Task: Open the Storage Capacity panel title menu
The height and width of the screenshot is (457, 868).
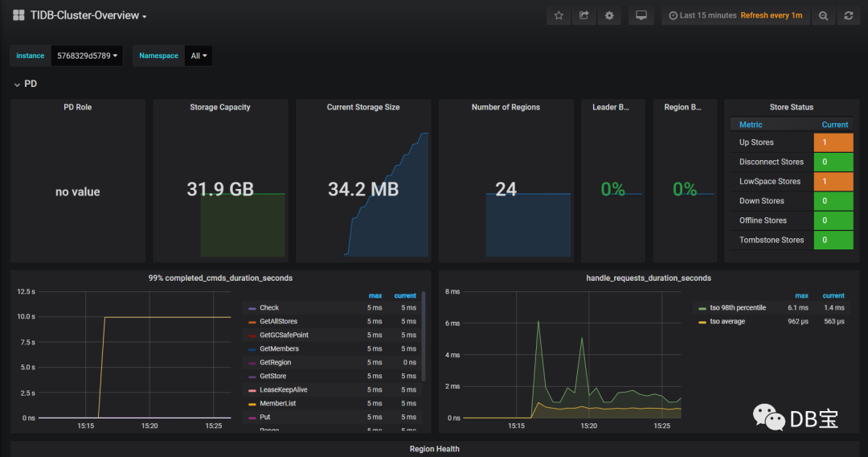Action: (x=219, y=107)
